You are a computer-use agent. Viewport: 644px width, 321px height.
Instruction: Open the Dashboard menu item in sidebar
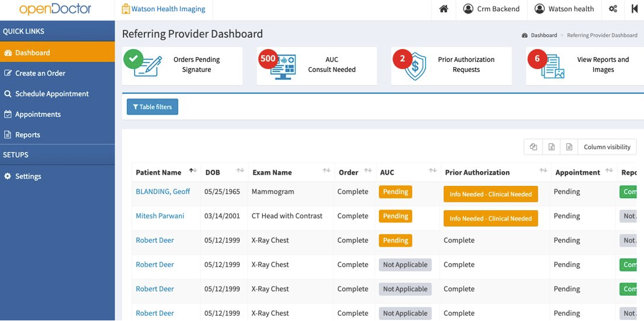(x=57, y=53)
